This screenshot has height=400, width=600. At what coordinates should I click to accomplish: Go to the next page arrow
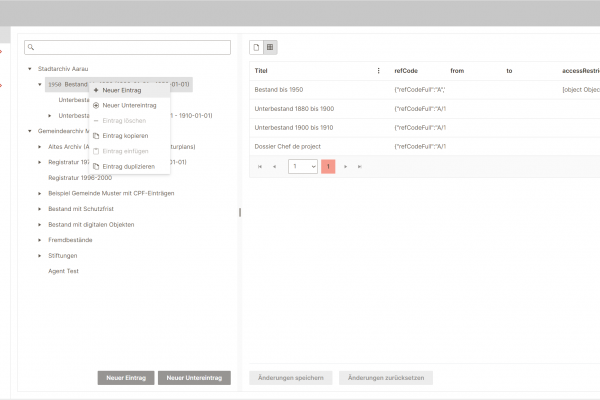pyautogui.click(x=345, y=166)
